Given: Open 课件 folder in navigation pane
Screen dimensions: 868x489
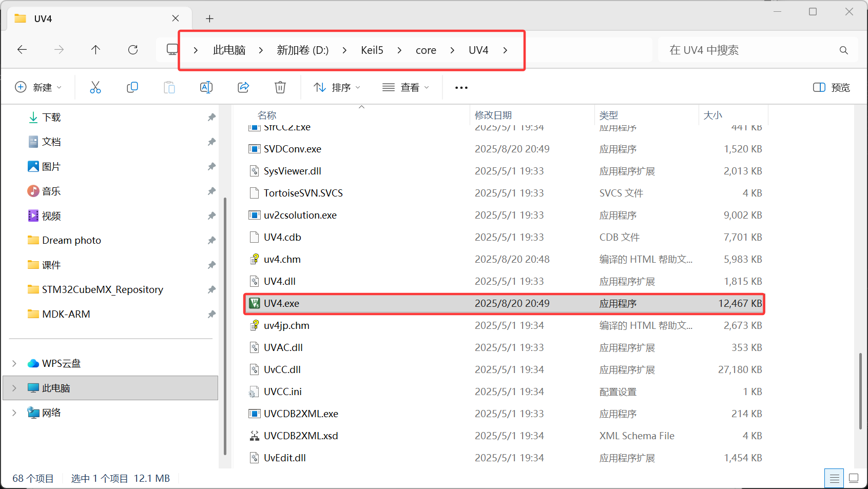Looking at the screenshot, I should coord(51,265).
